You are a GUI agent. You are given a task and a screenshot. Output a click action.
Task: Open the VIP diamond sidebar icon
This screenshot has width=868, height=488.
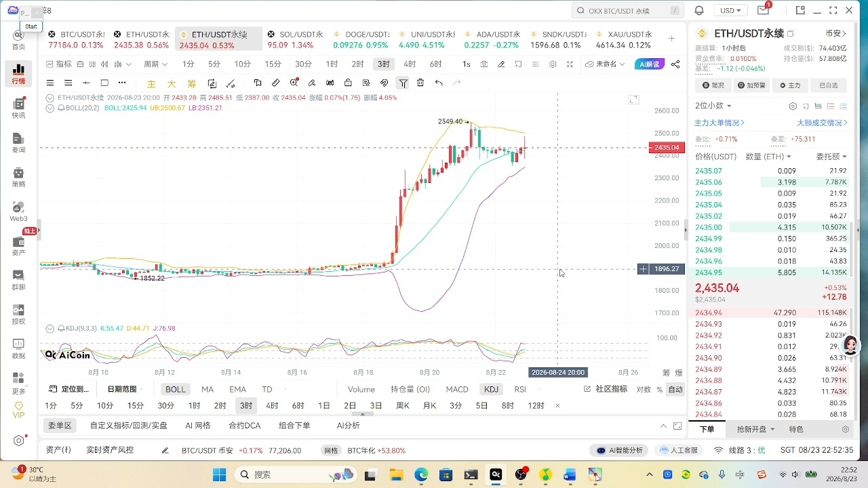(18, 409)
